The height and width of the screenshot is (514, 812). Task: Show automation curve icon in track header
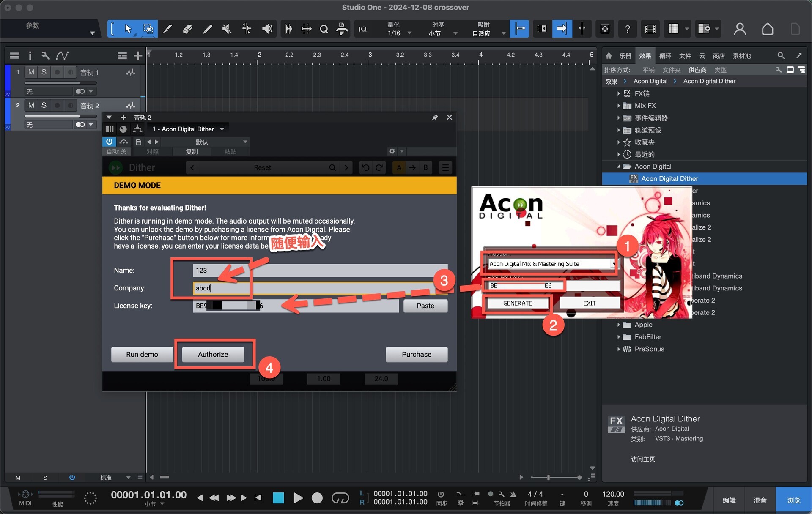(x=62, y=55)
